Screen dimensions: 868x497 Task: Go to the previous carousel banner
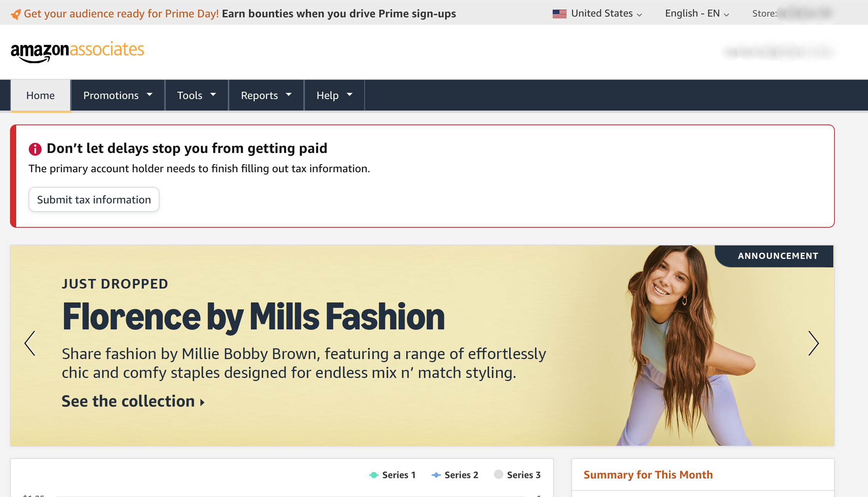point(30,343)
